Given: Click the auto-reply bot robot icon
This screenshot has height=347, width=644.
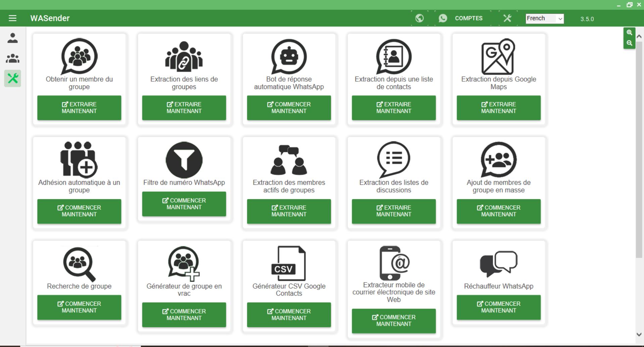Looking at the screenshot, I should pyautogui.click(x=289, y=56).
